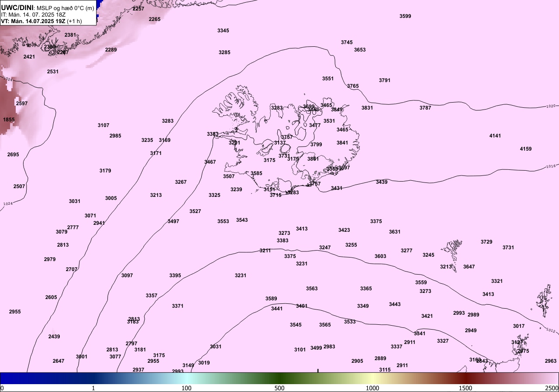Click the 3553 height label
Screen dimensions: 559x392
[x=223, y=221]
